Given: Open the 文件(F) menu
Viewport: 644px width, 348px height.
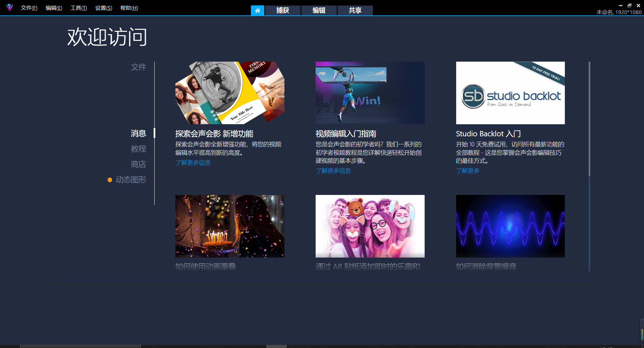Looking at the screenshot, I should [29, 8].
